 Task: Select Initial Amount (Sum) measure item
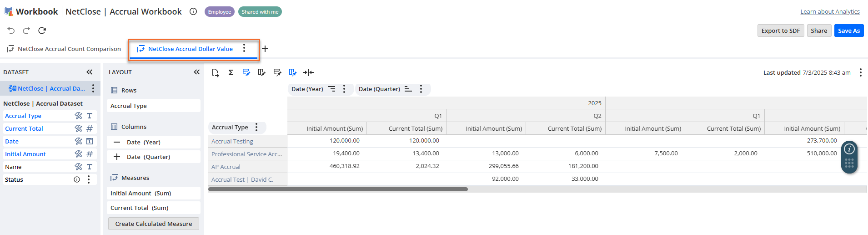pos(154,193)
